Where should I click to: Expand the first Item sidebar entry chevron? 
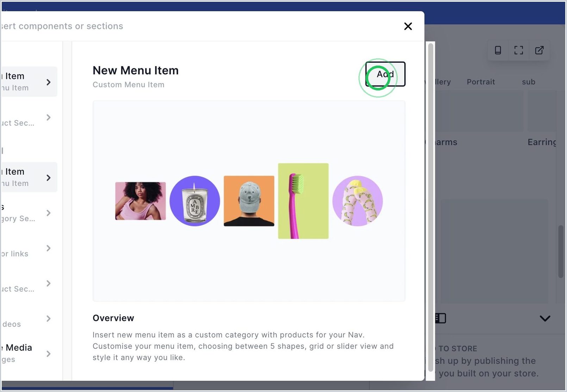coord(49,82)
